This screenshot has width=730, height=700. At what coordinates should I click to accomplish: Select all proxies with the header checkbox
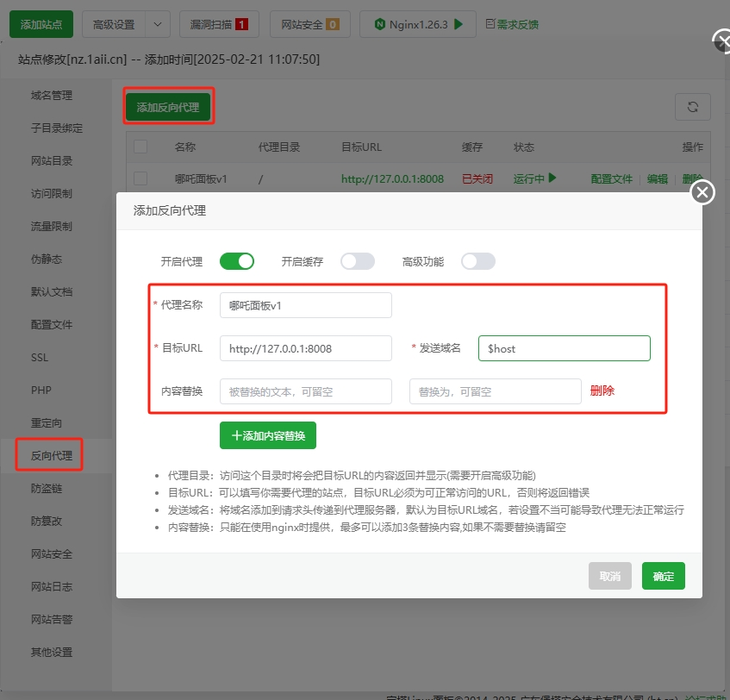coord(140,147)
